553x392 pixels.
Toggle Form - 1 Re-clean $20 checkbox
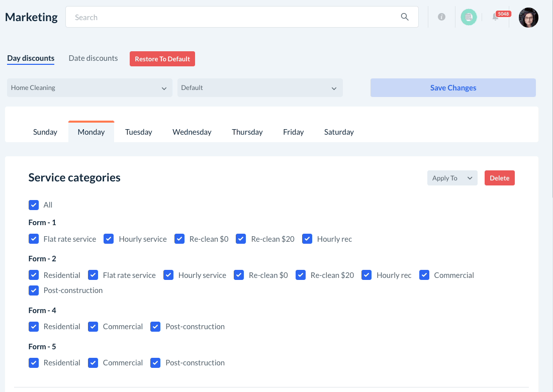[x=241, y=239]
